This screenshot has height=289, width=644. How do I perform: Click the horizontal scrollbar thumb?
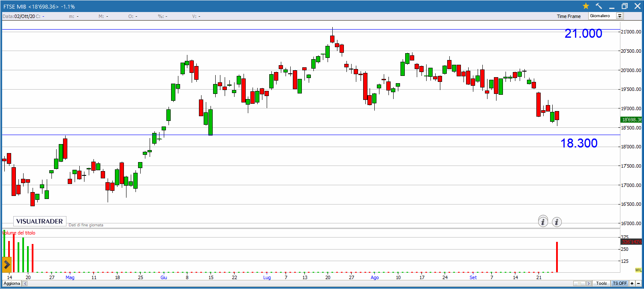point(579,283)
